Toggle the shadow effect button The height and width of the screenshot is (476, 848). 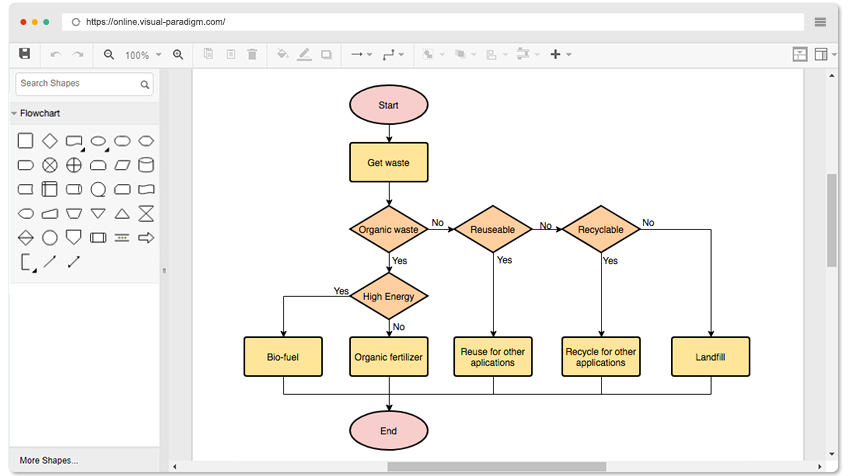[x=326, y=55]
